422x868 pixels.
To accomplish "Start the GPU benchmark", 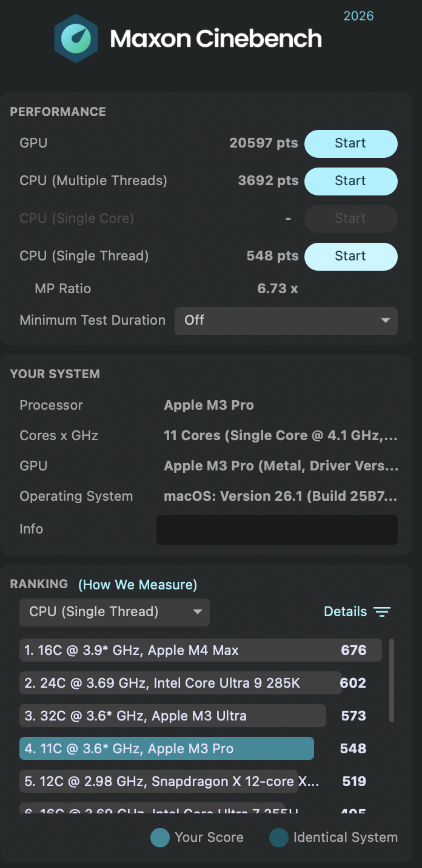I will pos(350,143).
